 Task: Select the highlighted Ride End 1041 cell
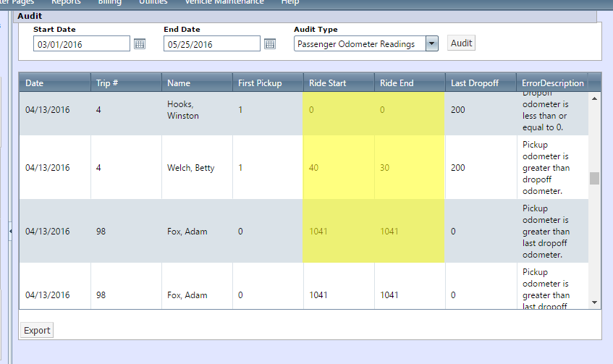[x=410, y=231]
